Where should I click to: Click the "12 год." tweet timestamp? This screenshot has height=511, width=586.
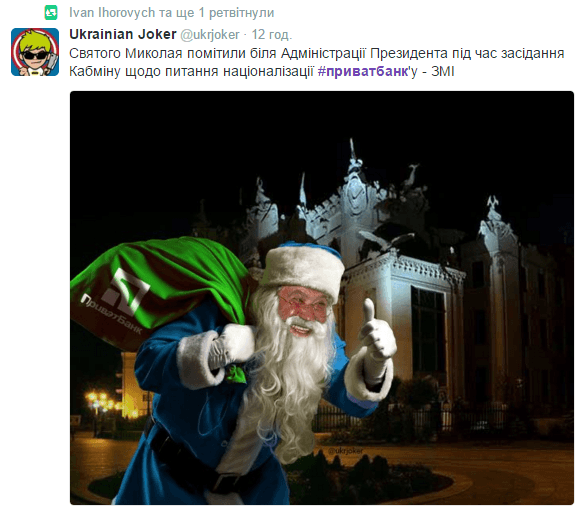point(271,35)
